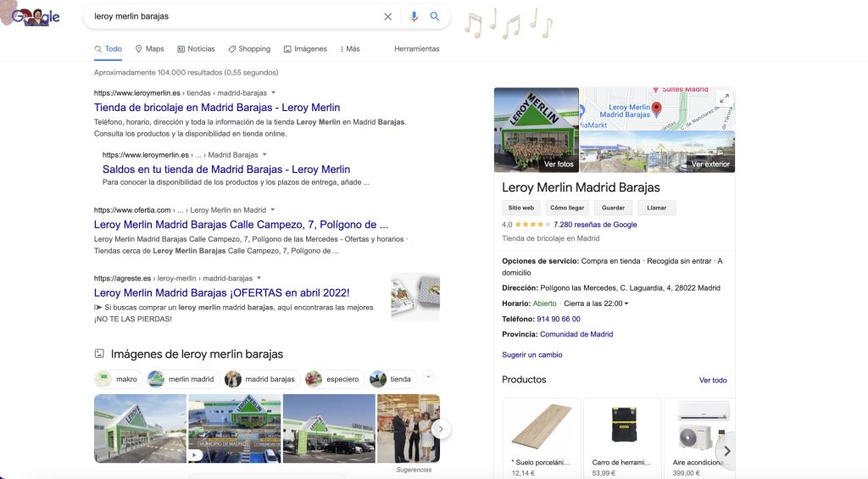Image resolution: width=868 pixels, height=479 pixels.
Task: Select the 'madrid barajas' image filter chip
Action: (261, 379)
